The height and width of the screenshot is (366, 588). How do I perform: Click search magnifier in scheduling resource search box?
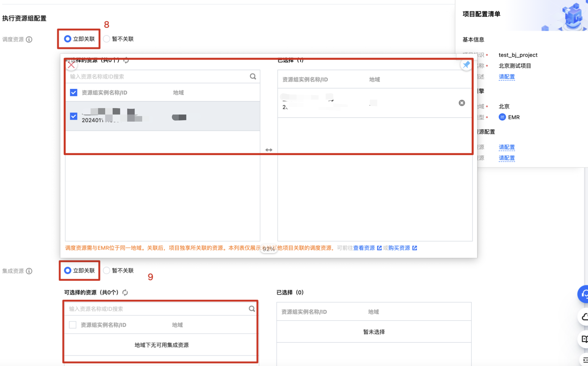[x=253, y=77]
